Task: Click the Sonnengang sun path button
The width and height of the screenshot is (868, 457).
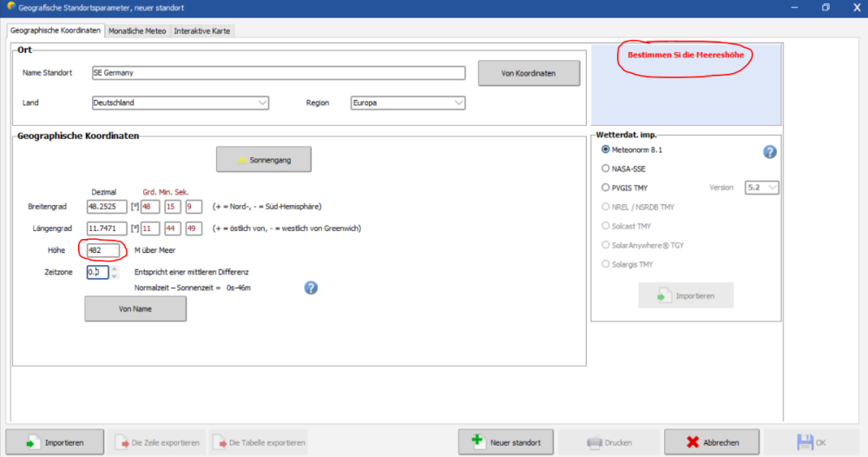Action: click(x=264, y=160)
